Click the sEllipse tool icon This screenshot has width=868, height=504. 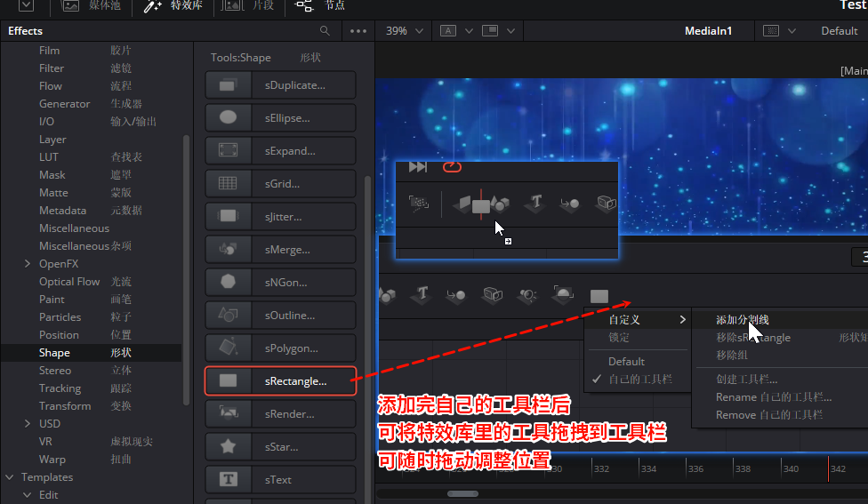click(x=228, y=118)
